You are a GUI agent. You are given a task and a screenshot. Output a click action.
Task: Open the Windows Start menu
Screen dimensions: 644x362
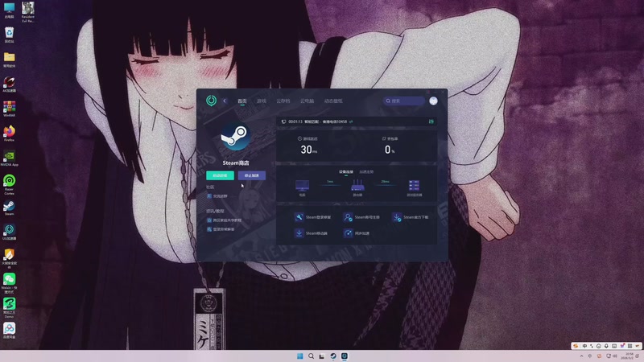click(299, 356)
